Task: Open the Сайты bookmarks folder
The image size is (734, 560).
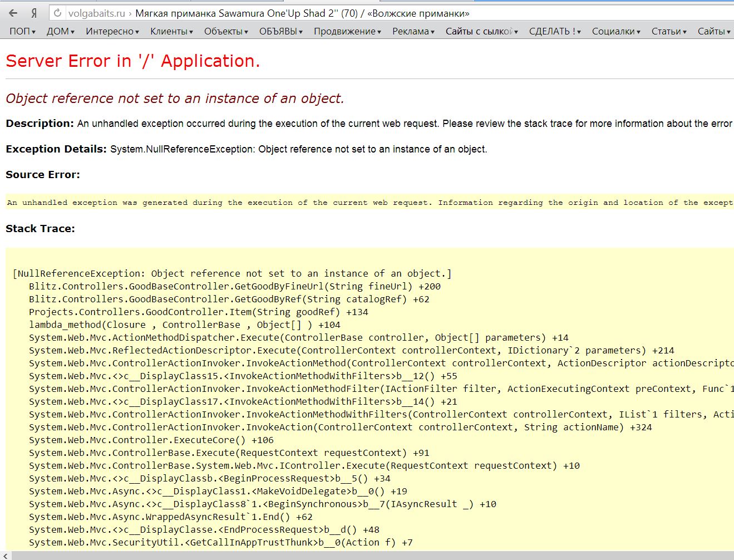Action: 714,32
